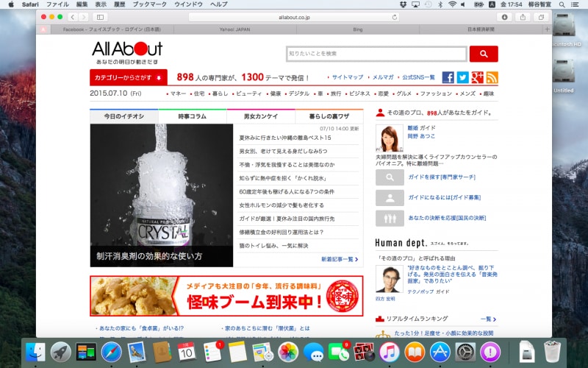The width and height of the screenshot is (588, 368).
Task: Switch to the Facebook login tab
Action: (112, 29)
